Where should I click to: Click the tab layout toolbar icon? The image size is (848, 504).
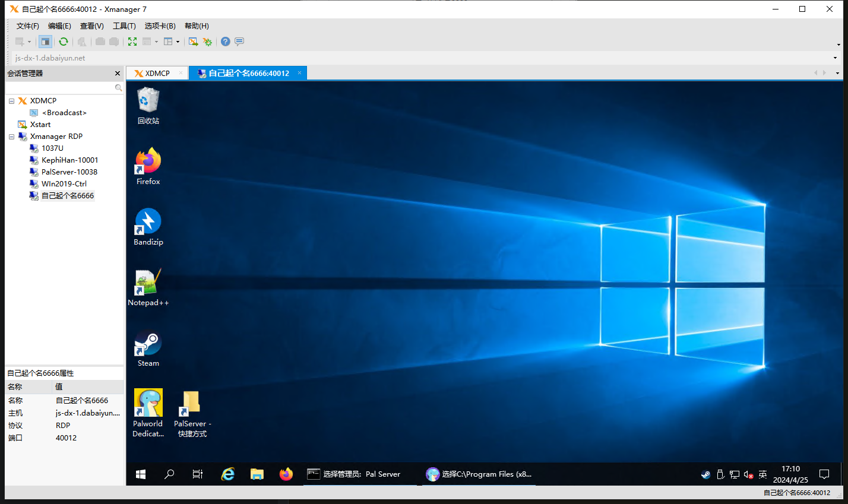click(x=168, y=42)
